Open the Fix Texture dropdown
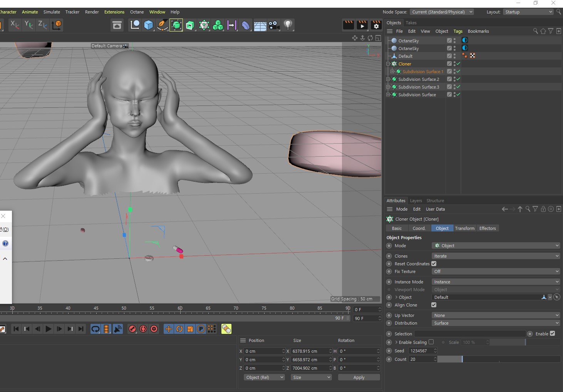 tap(496, 271)
